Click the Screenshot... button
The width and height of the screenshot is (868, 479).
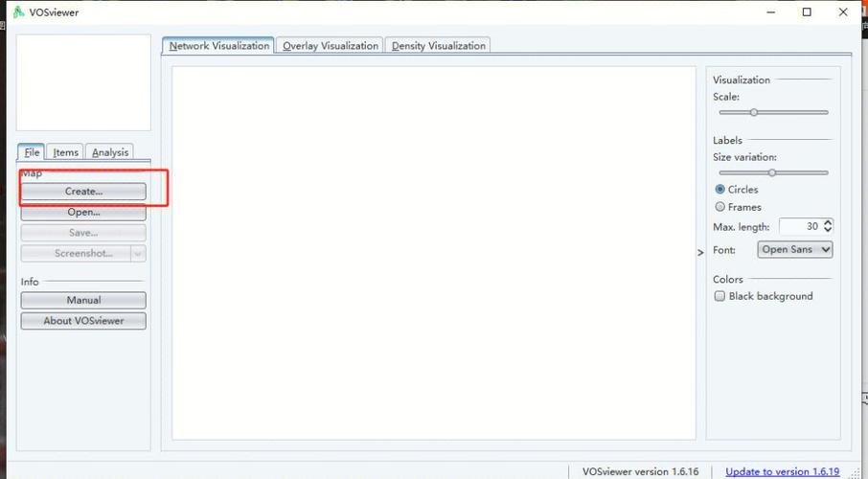76,253
